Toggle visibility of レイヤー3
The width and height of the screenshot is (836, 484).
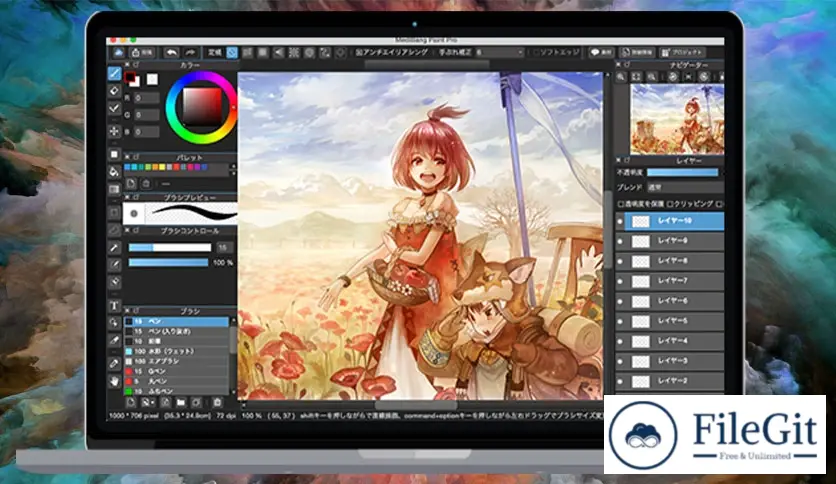click(x=620, y=361)
